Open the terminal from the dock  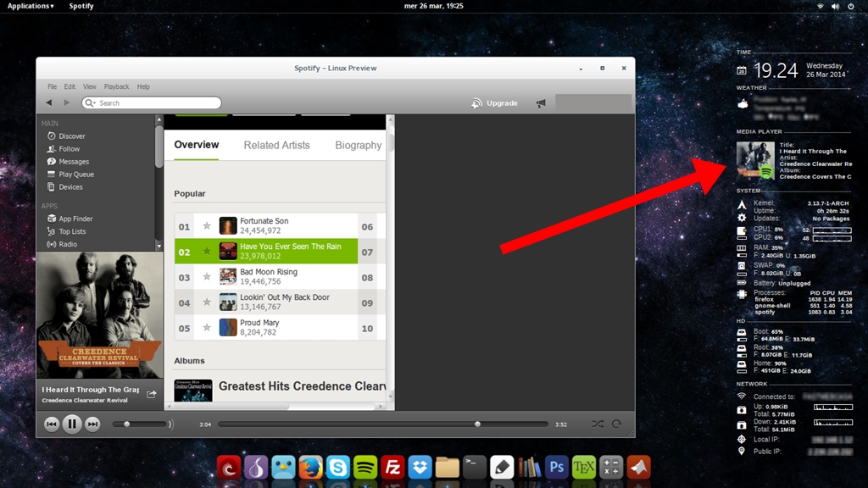click(475, 468)
